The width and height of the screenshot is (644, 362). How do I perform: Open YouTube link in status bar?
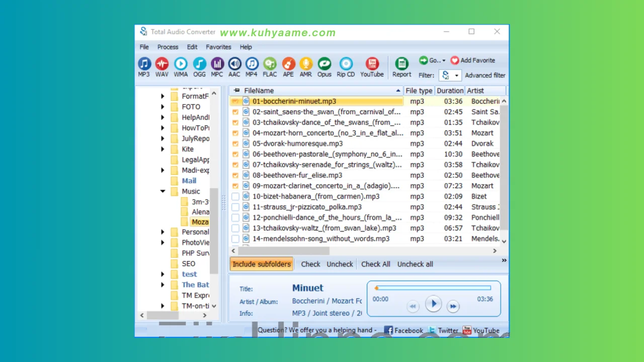pos(481,330)
